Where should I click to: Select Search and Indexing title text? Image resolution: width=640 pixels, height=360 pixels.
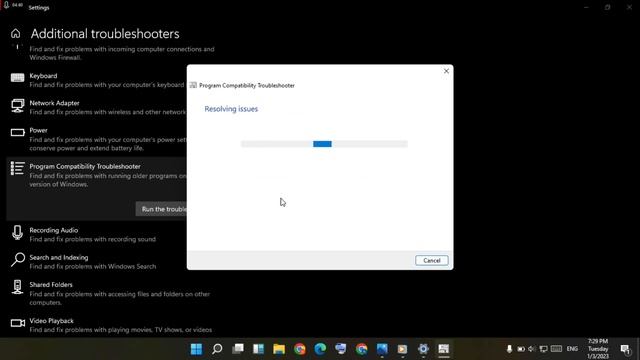[59, 258]
